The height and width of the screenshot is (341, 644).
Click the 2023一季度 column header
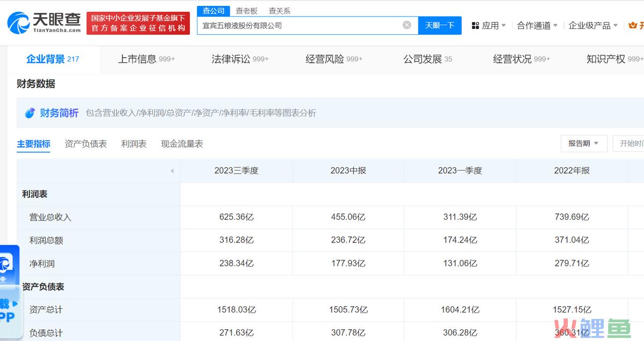(460, 171)
